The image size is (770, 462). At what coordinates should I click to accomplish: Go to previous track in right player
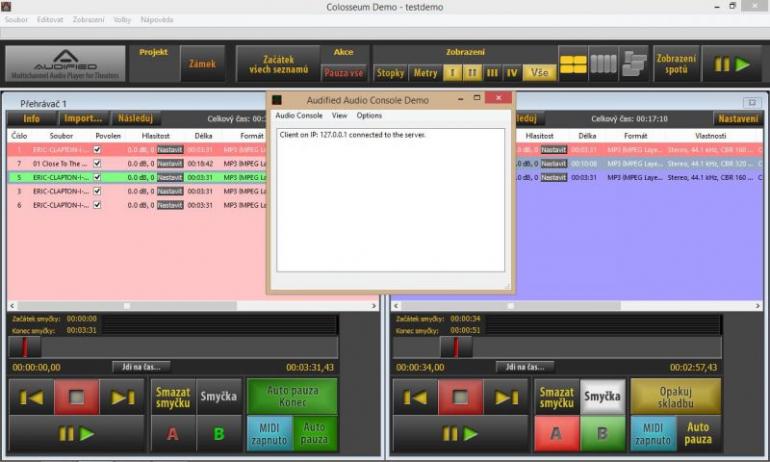pos(415,397)
